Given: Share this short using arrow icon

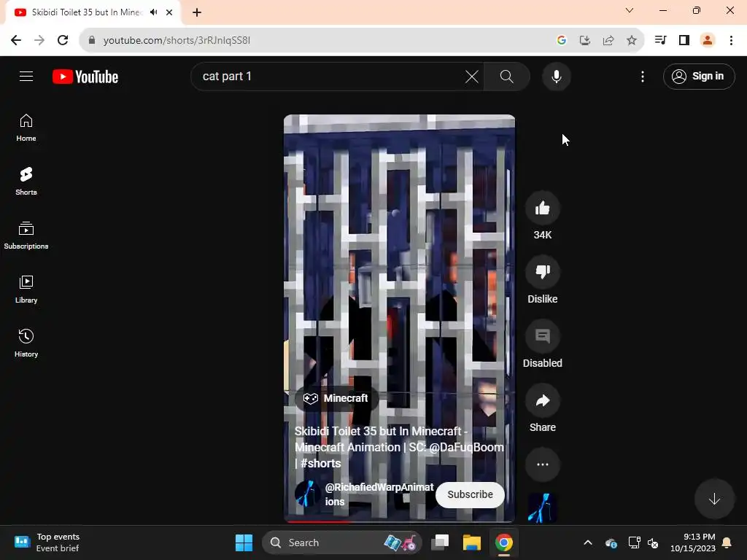Looking at the screenshot, I should (x=543, y=400).
